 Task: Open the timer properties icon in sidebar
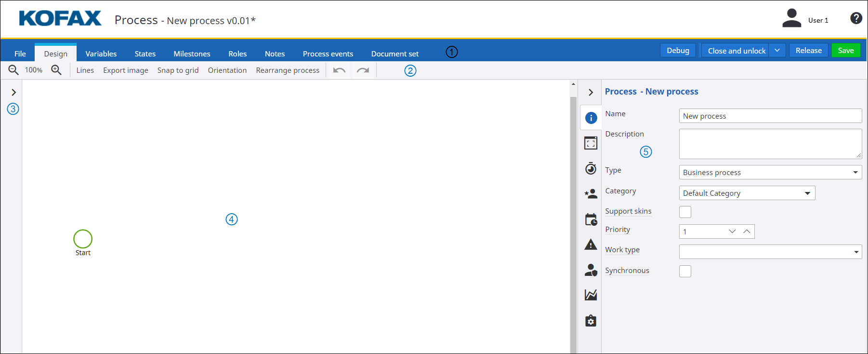click(591, 168)
